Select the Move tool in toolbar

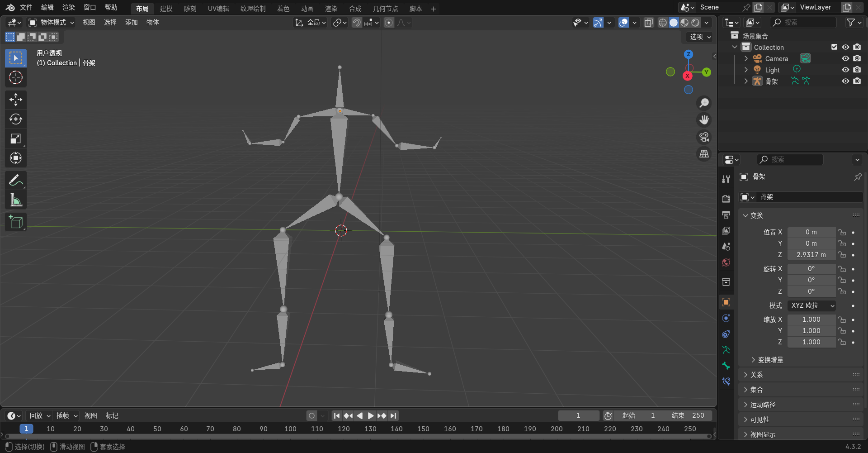coord(16,100)
